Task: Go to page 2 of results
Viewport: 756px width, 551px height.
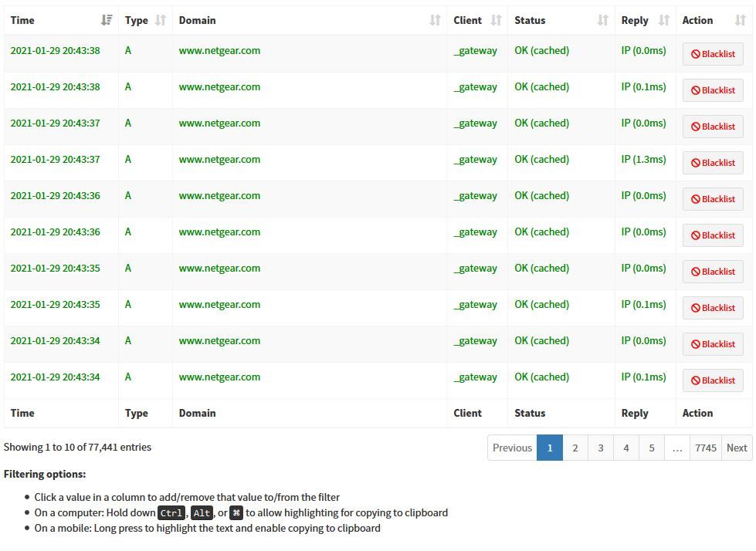Action: click(x=575, y=448)
